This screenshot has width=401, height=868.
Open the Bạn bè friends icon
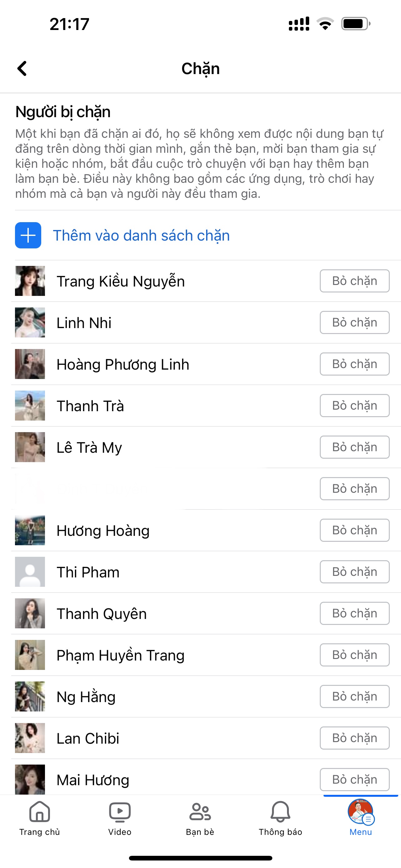click(x=200, y=812)
